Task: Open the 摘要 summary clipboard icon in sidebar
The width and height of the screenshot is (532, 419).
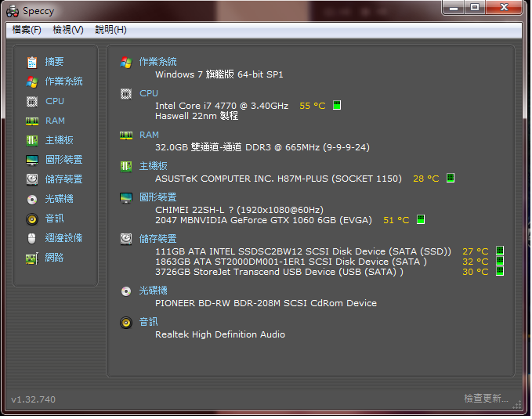Action: 32,62
